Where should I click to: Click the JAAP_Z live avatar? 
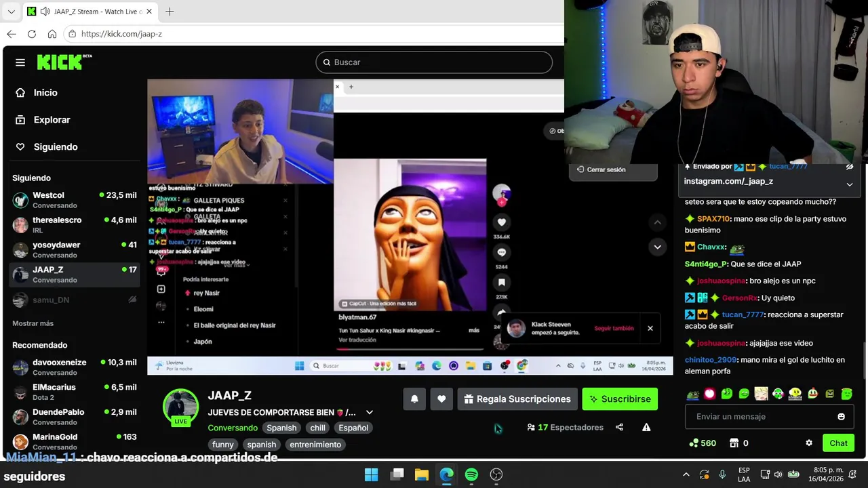coord(180,407)
